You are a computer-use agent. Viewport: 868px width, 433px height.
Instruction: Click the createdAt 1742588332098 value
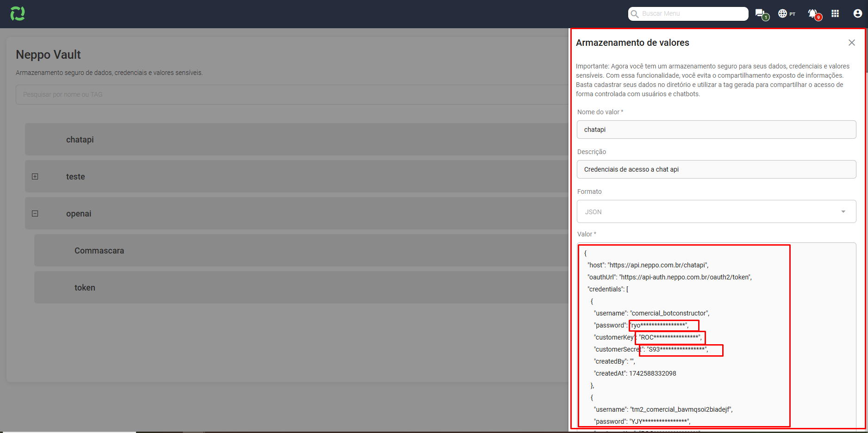652,373
